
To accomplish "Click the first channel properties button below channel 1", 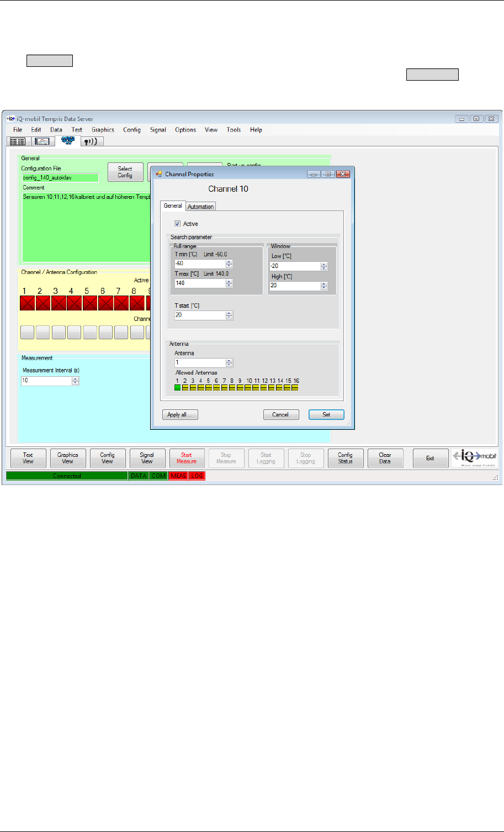I will click(x=28, y=332).
